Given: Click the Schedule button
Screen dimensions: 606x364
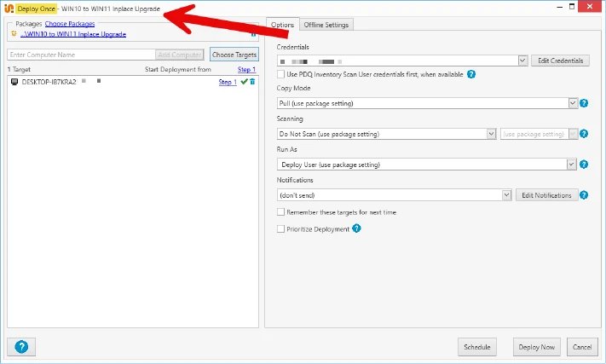Looking at the screenshot, I should [x=477, y=347].
